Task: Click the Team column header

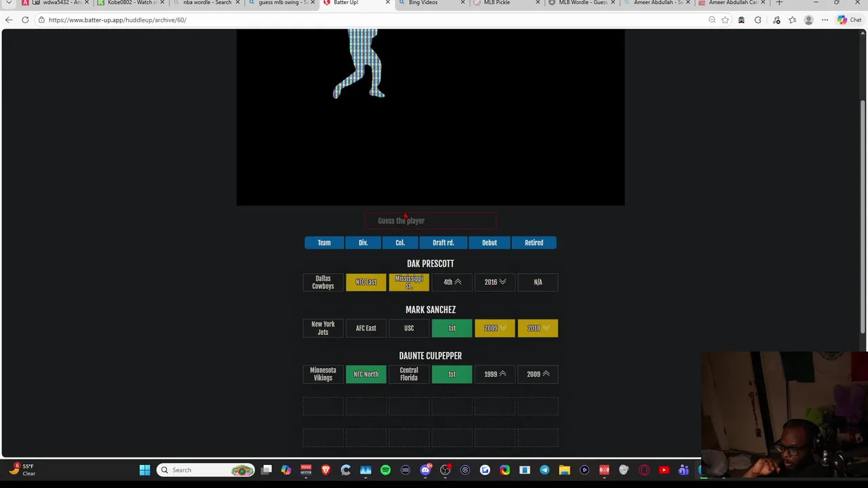Action: [324, 243]
